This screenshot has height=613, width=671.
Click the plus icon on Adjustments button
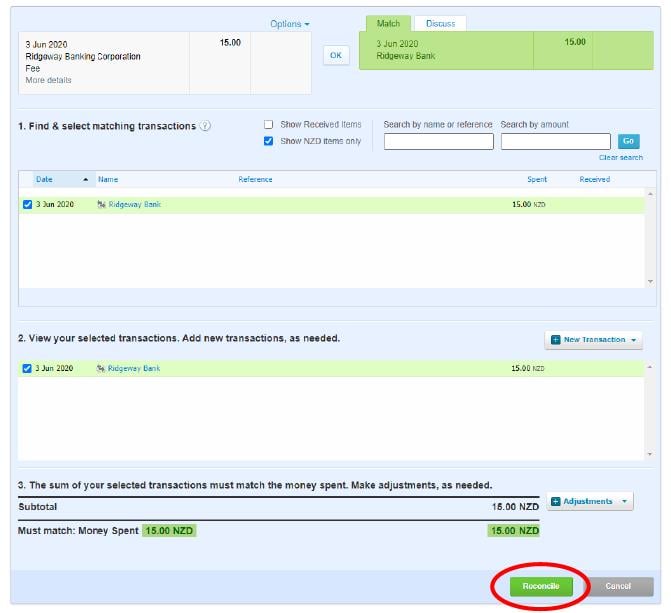coord(555,501)
